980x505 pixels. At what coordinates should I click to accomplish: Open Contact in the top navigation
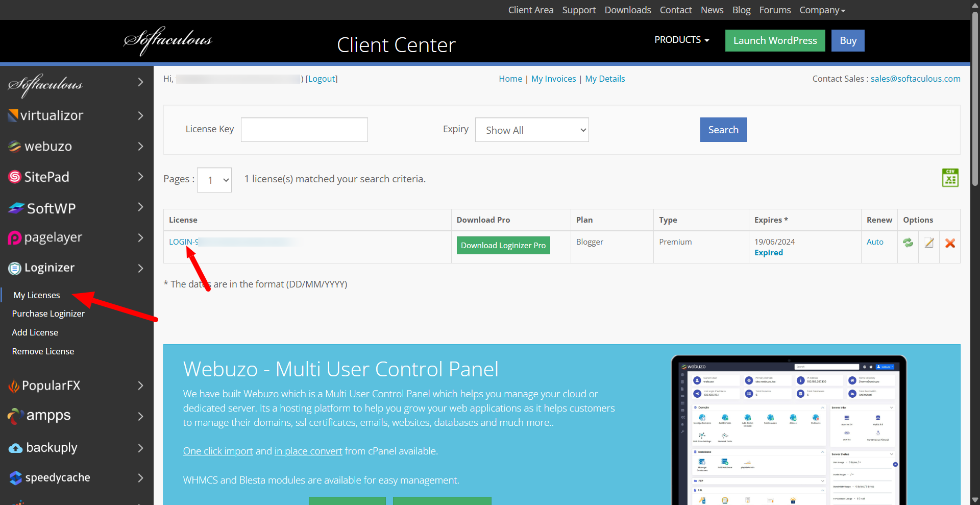click(676, 10)
